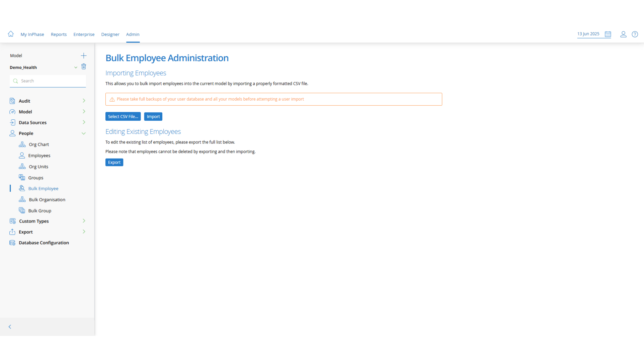This screenshot has height=362, width=644.
Task: Click the Select CSV File button
Action: [123, 117]
